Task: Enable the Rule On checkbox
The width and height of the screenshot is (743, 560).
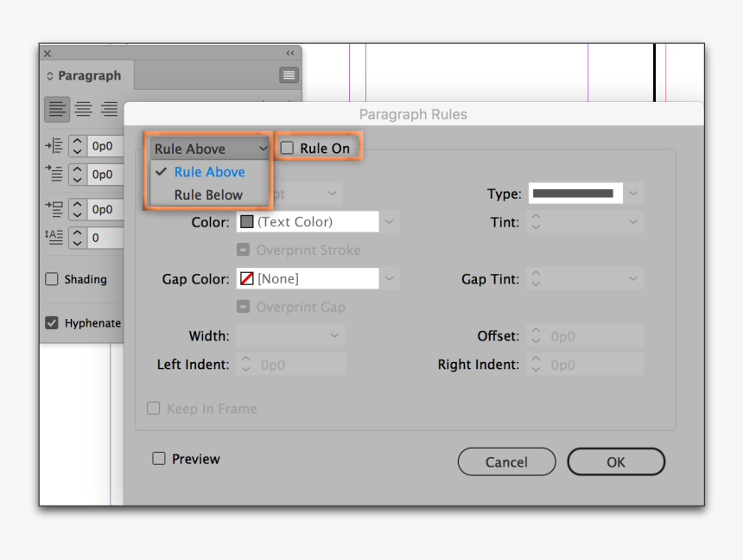Action: 288,149
